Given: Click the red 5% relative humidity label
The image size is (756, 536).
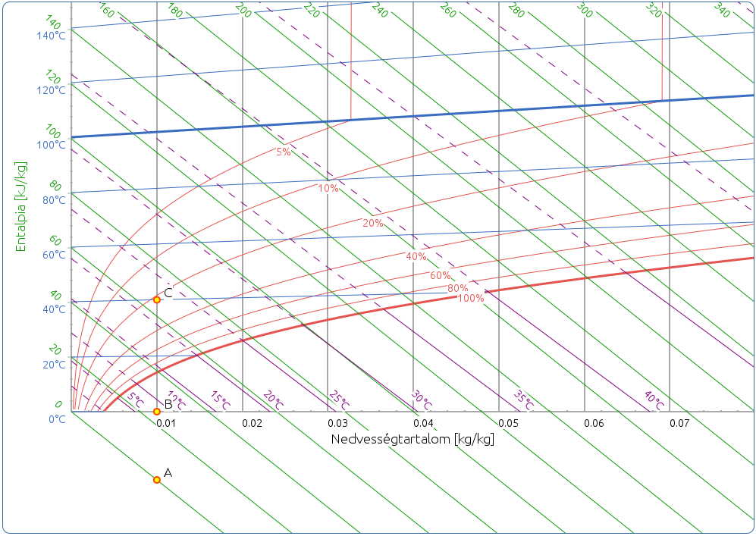Looking at the screenshot, I should pos(284,152).
